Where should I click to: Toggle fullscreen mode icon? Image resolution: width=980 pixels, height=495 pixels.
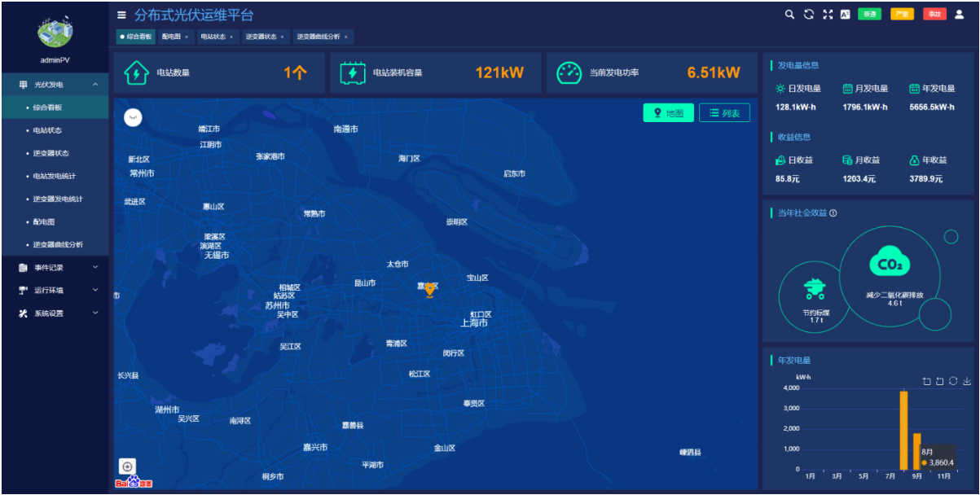(x=828, y=14)
